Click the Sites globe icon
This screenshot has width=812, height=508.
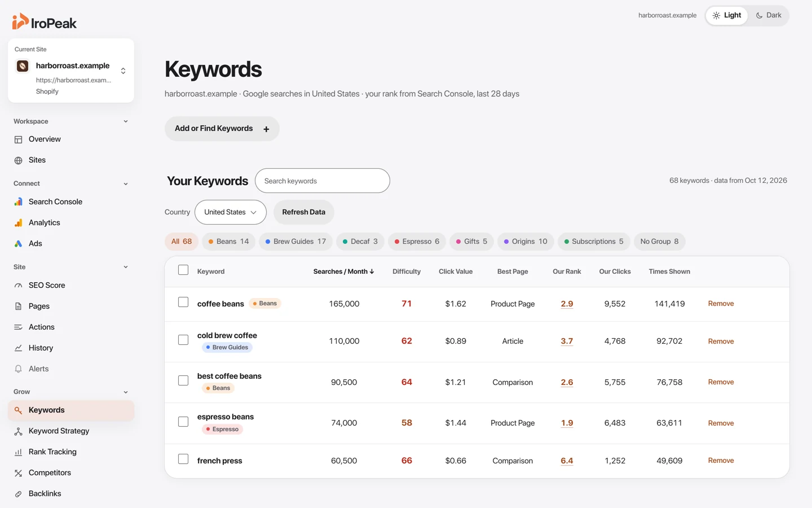[18, 160]
